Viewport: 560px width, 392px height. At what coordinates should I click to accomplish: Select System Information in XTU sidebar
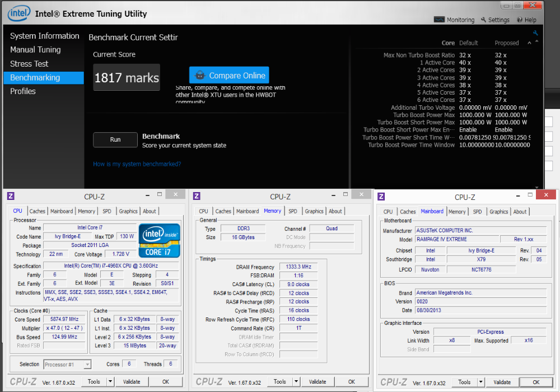pos(45,36)
